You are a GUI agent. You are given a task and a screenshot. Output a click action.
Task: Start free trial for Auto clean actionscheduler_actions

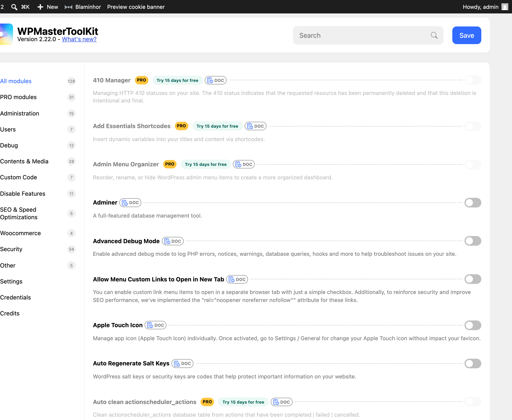tap(243, 402)
